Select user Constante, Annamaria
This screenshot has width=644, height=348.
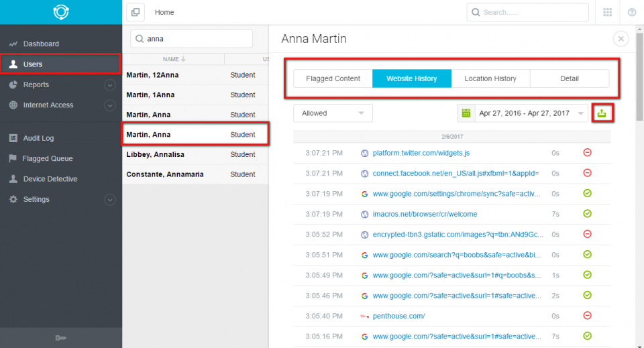coord(195,174)
